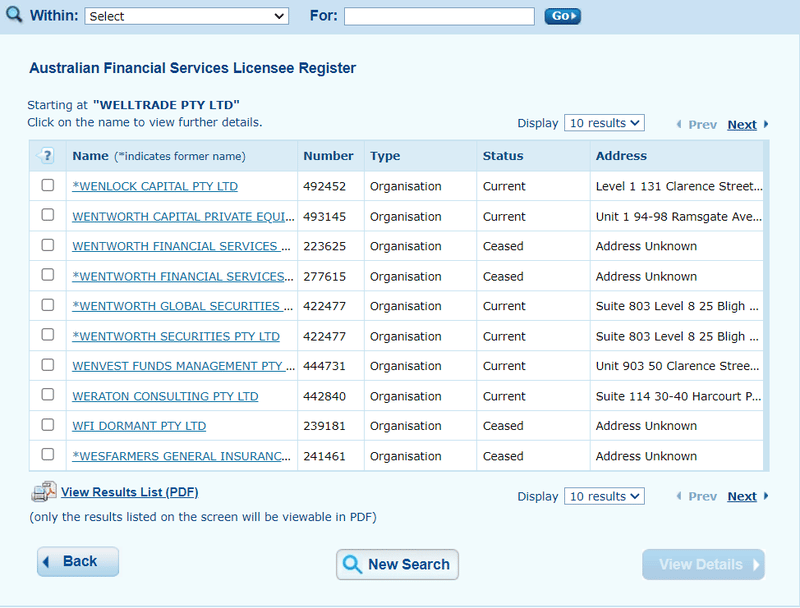
Task: Go to Next page via bottom link
Action: click(742, 496)
